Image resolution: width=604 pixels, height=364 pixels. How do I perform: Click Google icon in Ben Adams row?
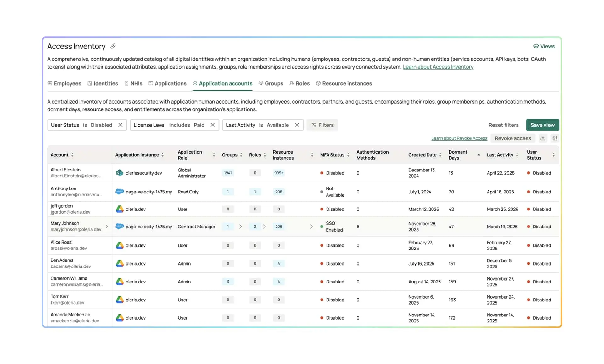[x=120, y=264]
